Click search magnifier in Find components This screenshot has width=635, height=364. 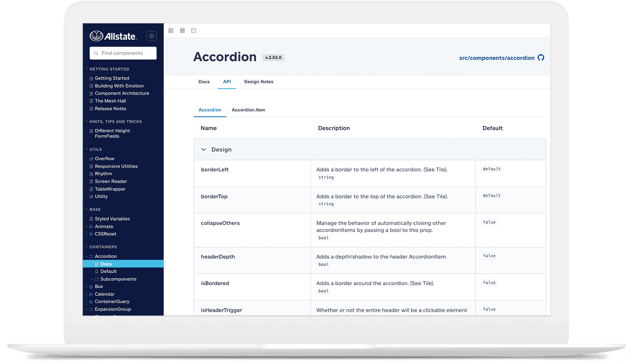[x=96, y=53]
